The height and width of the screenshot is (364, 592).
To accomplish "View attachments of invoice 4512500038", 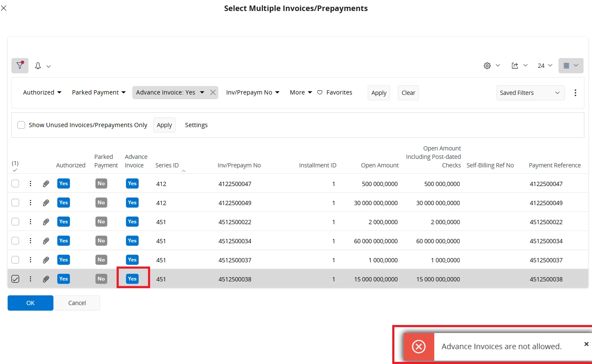I will [x=46, y=279].
